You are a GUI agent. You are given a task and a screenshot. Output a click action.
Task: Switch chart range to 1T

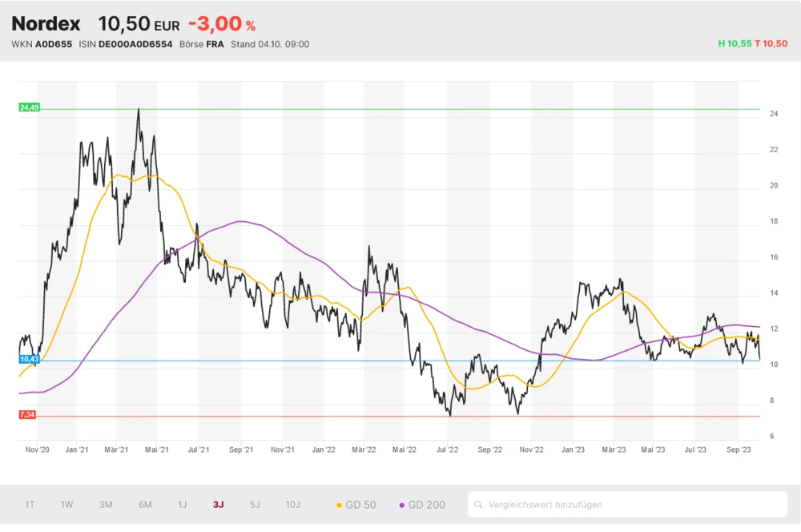pyautogui.click(x=30, y=505)
